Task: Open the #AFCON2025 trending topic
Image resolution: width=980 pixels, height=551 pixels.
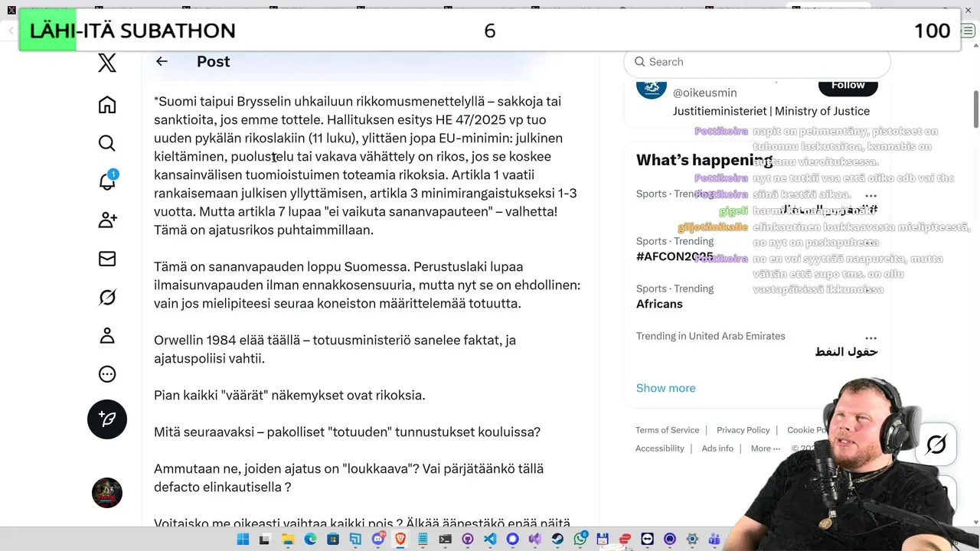Action: pyautogui.click(x=675, y=257)
